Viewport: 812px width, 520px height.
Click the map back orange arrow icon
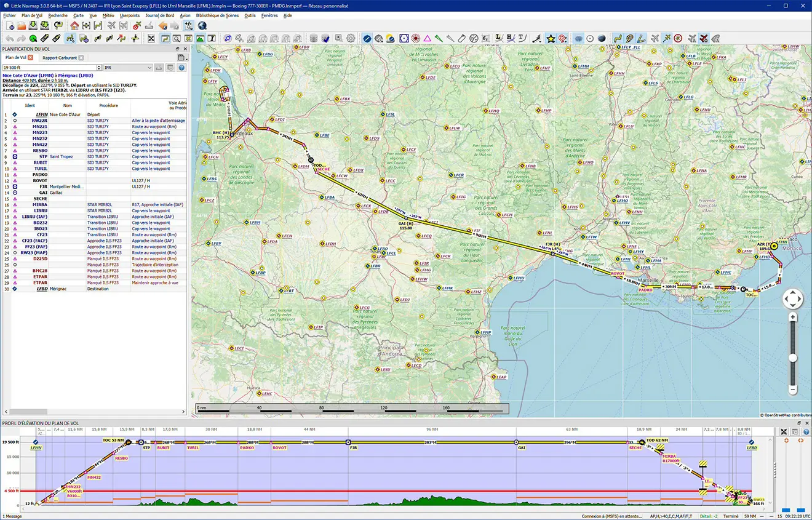point(162,25)
